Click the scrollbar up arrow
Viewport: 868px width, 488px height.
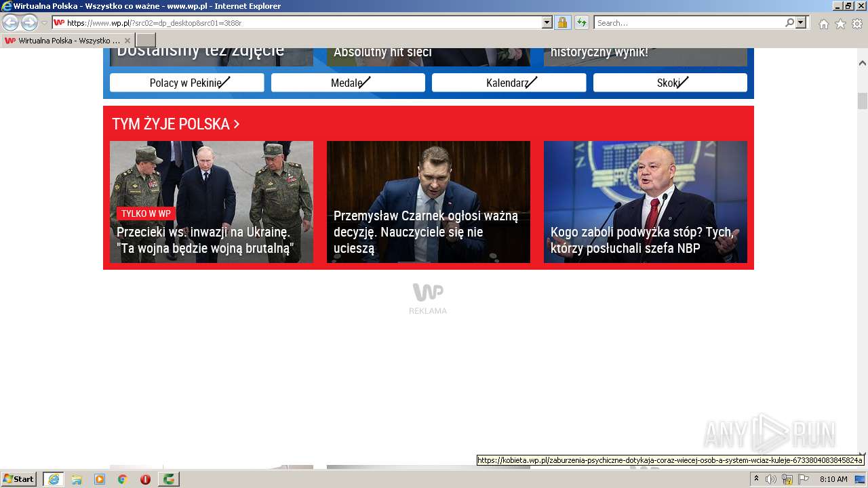pyautogui.click(x=863, y=62)
